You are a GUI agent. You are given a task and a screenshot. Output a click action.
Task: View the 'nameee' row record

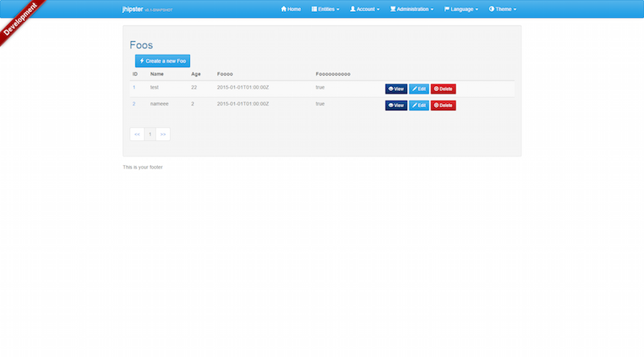pyautogui.click(x=396, y=105)
